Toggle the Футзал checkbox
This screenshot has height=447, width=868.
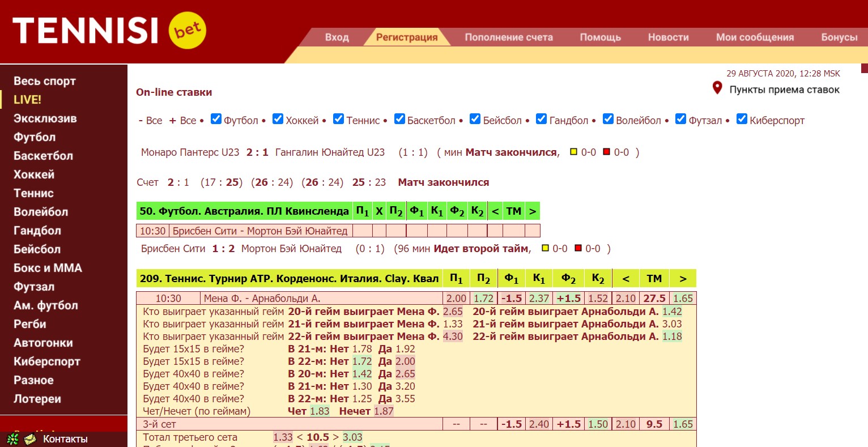click(680, 119)
